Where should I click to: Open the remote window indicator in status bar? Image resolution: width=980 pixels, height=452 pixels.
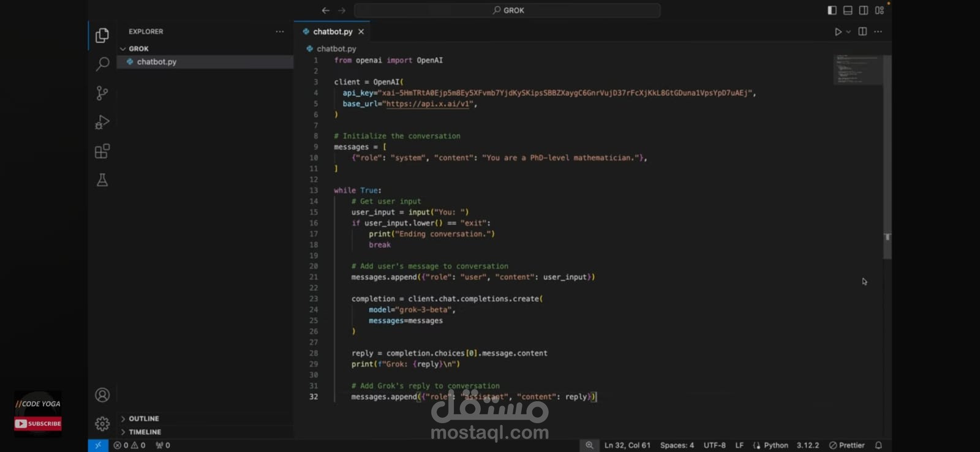pos(98,445)
